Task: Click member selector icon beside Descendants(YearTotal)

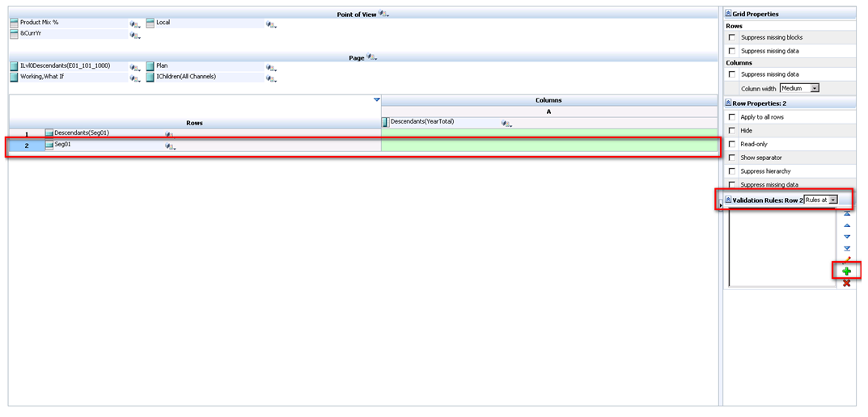Action: (506, 124)
